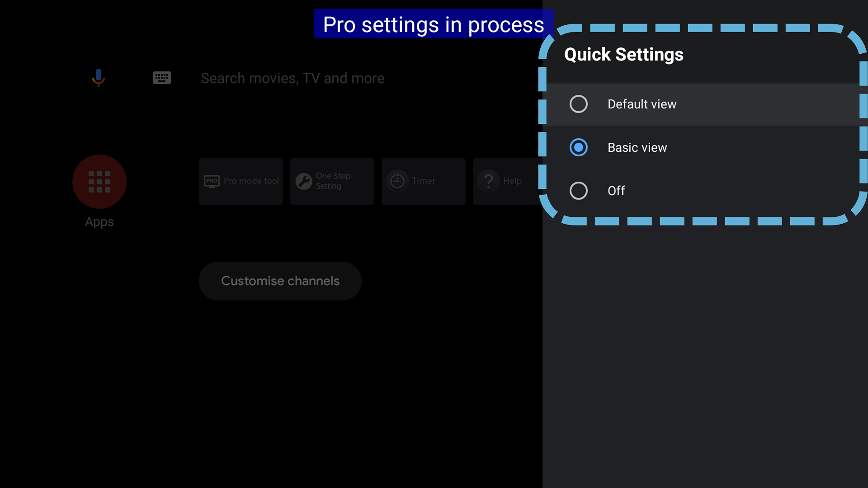Click the One Step Setting wrench icon
Screen dimensions: 868x488
tap(304, 181)
